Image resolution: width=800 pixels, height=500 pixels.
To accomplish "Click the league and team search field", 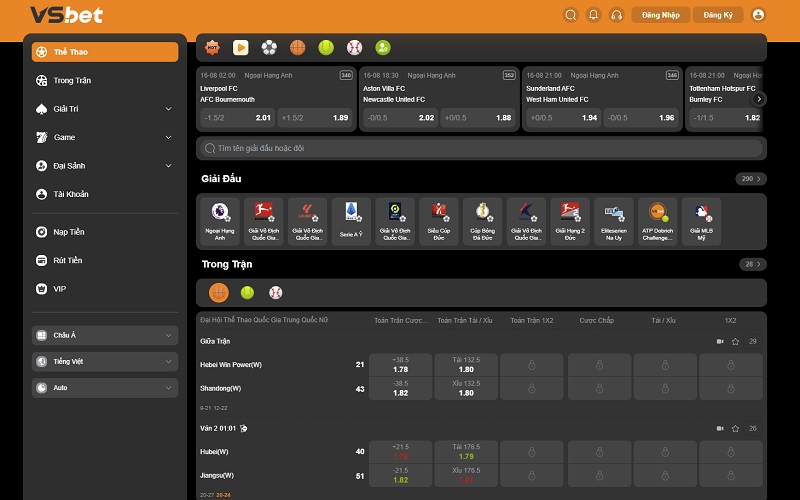I will pyautogui.click(x=480, y=148).
